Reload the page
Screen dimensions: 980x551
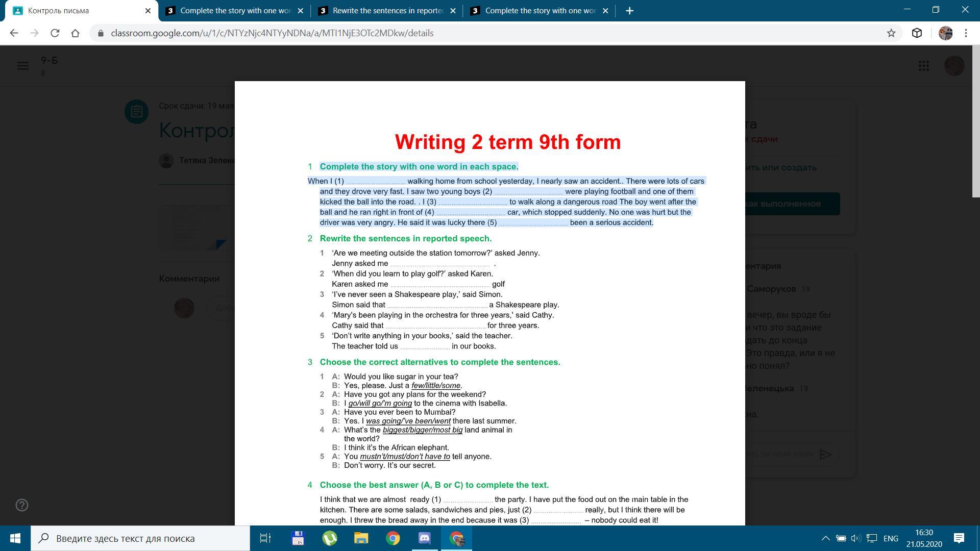[55, 33]
